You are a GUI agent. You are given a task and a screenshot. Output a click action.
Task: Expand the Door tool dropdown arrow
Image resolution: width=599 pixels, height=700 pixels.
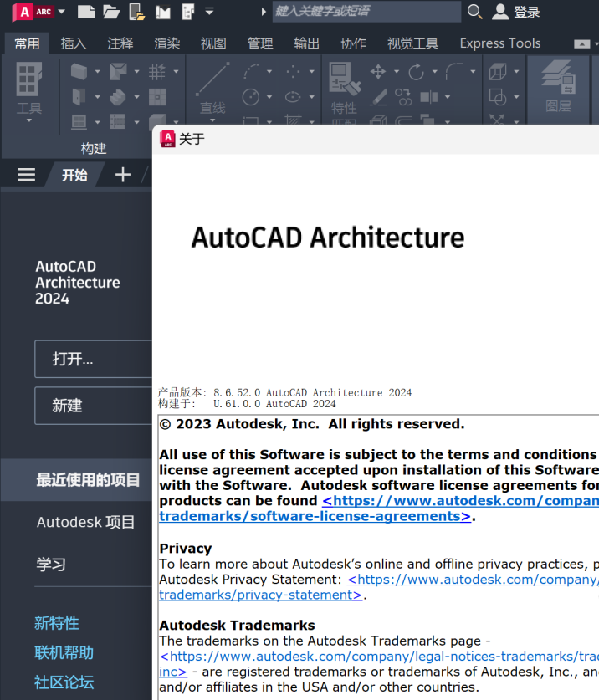pyautogui.click(x=97, y=97)
